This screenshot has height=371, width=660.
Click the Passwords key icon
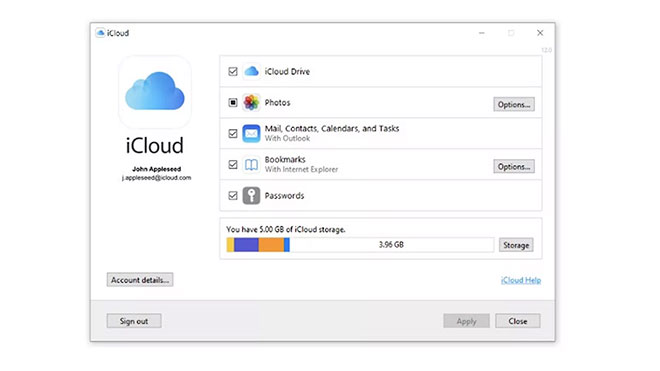[251, 196]
